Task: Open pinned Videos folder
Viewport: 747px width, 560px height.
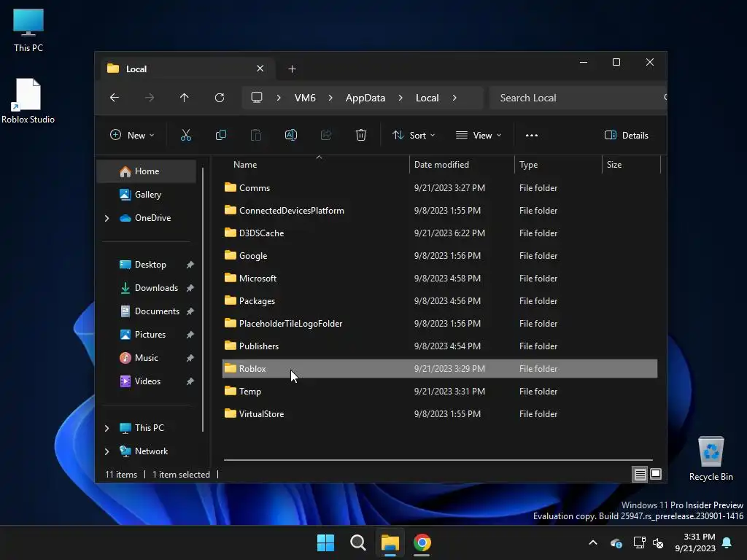Action: click(x=147, y=381)
